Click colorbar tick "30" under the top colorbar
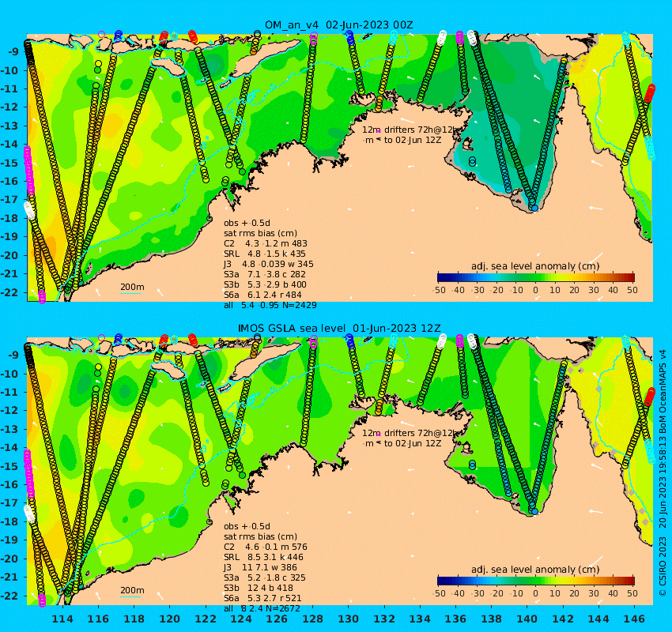This screenshot has height=632, width=672. coord(594,290)
